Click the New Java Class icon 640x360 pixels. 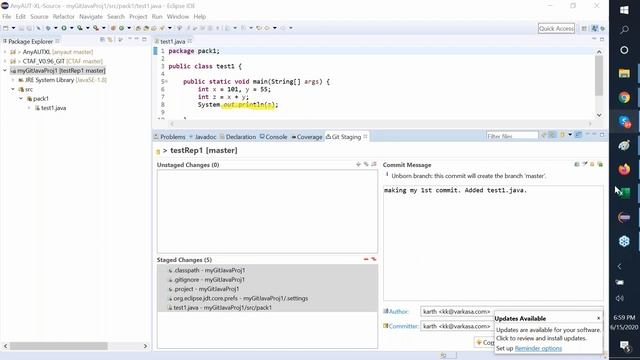pos(121,28)
